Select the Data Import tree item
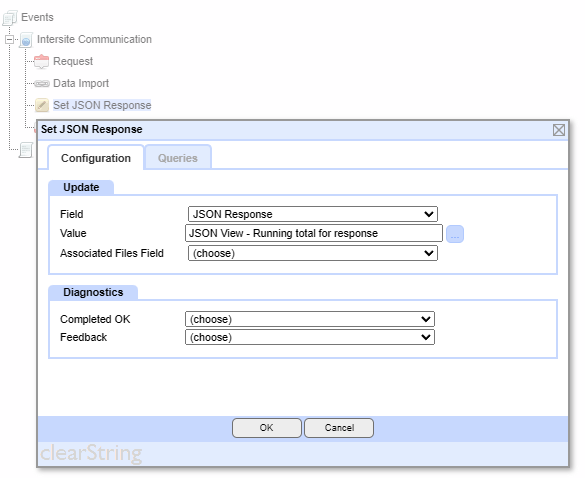Screen dimensions: 585x478 (x=81, y=83)
